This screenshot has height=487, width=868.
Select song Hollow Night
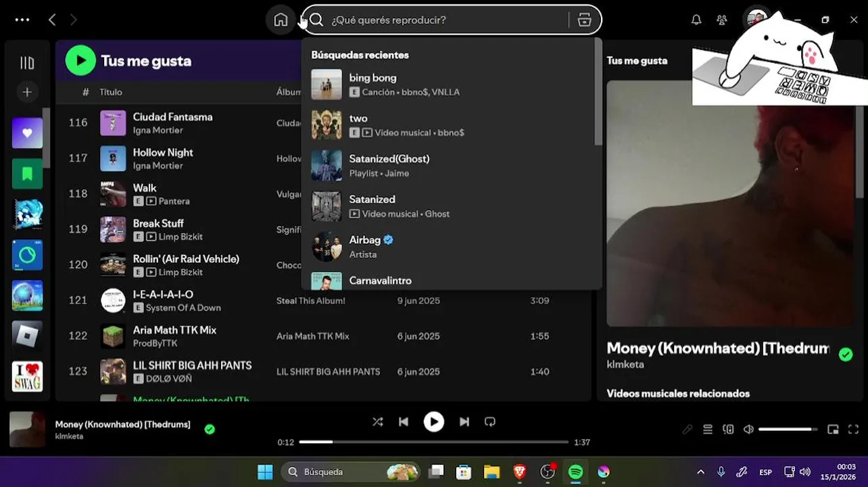pos(163,153)
